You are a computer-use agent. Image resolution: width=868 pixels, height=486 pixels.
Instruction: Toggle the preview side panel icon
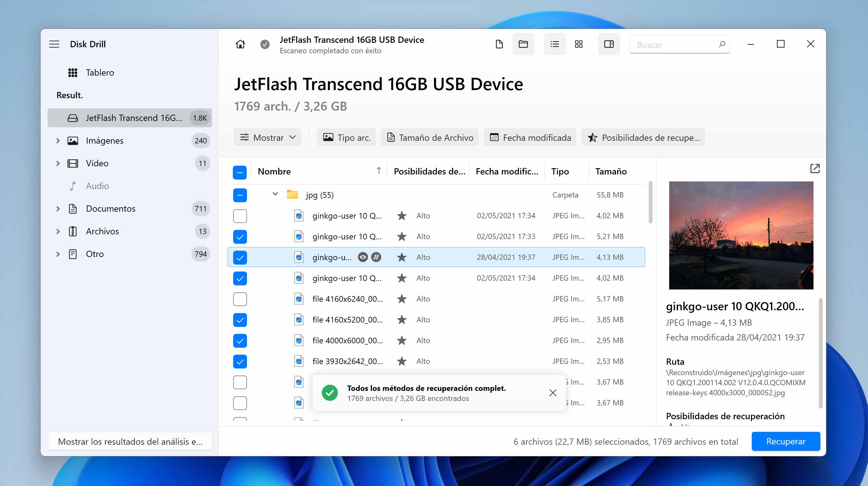[x=609, y=44]
